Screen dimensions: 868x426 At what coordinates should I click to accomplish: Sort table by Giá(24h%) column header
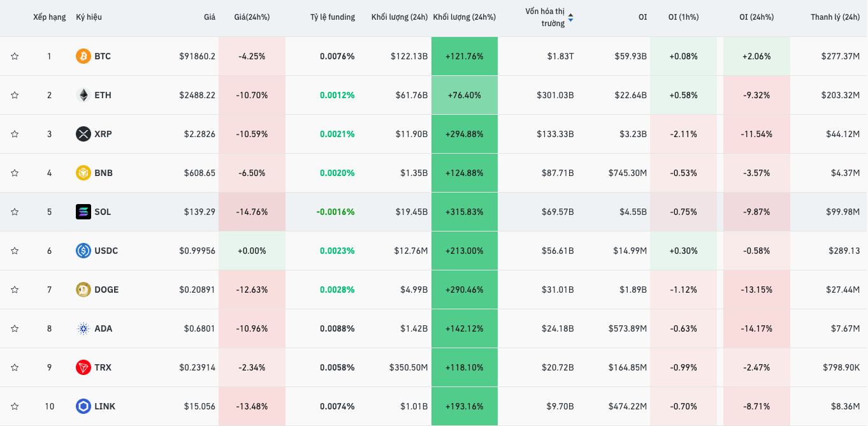click(x=252, y=17)
